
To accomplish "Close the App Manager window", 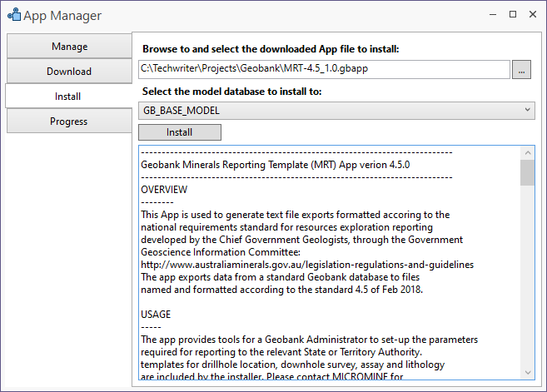I will tap(533, 14).
